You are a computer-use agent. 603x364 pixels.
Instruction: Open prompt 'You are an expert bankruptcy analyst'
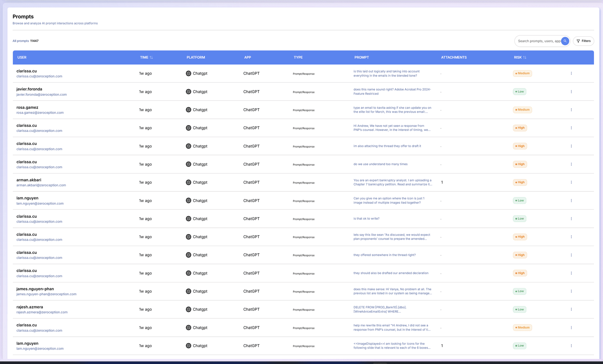point(393,182)
